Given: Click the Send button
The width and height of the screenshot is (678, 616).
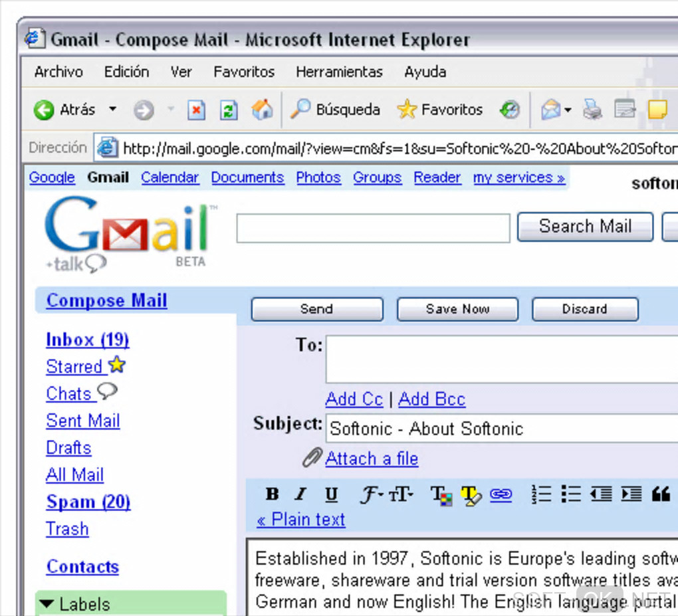Looking at the screenshot, I should point(317,309).
